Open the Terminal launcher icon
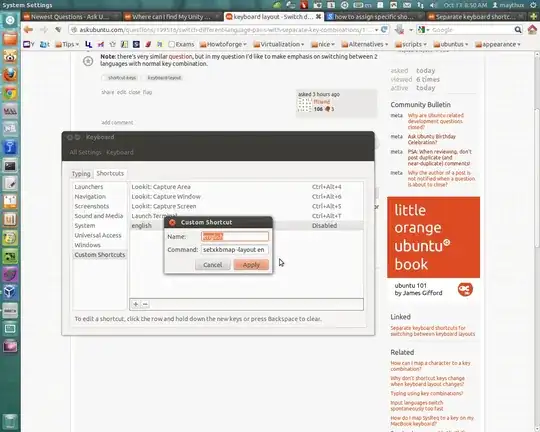The image size is (540, 432). point(10,166)
